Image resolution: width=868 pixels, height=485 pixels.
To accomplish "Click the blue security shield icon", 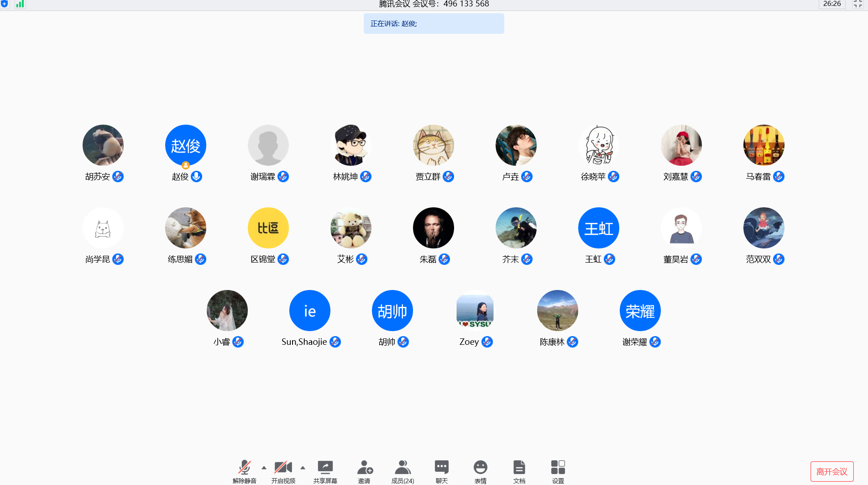I will [5, 4].
